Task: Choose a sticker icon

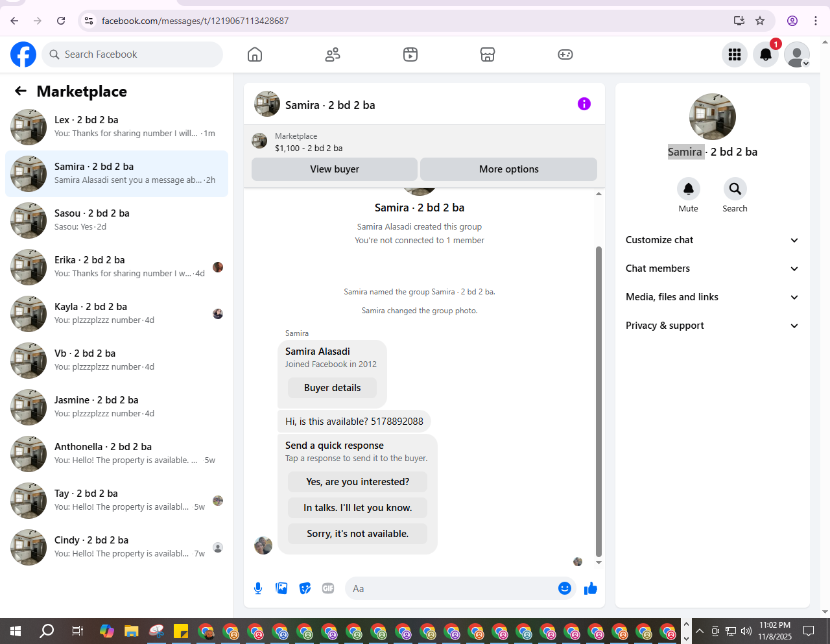Action: pos(305,588)
